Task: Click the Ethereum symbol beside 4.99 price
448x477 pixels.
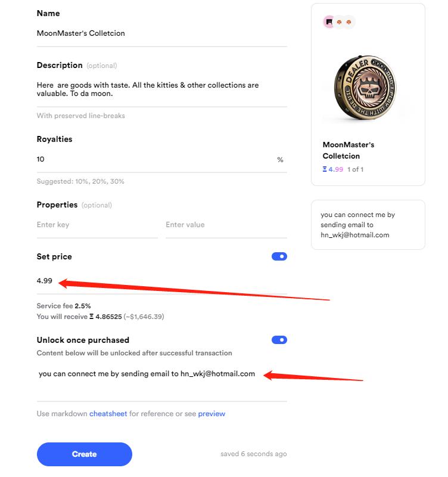Action: pos(325,169)
